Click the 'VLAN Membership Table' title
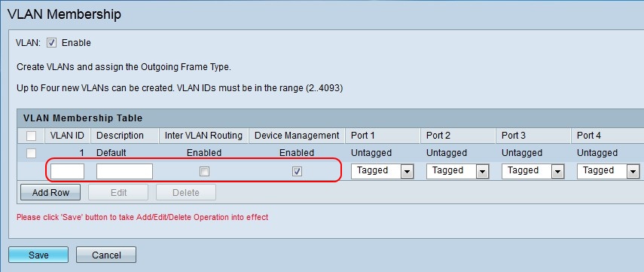Screen dimensions: 644x272 pos(83,118)
